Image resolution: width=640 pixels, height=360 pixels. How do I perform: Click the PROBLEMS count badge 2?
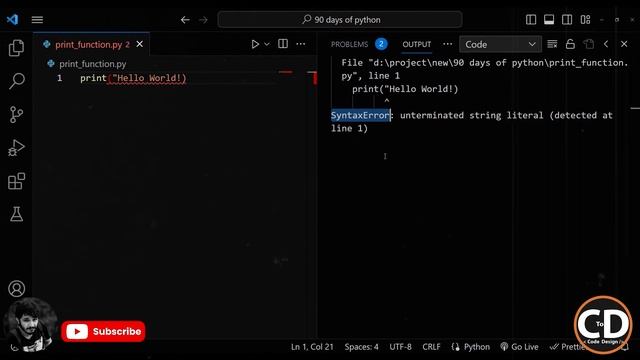381,44
